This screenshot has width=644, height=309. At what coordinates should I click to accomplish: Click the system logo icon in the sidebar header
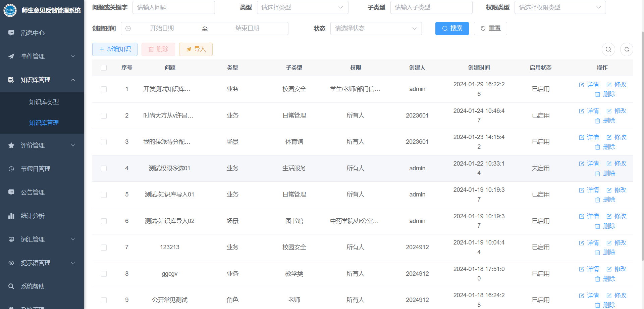tap(10, 10)
